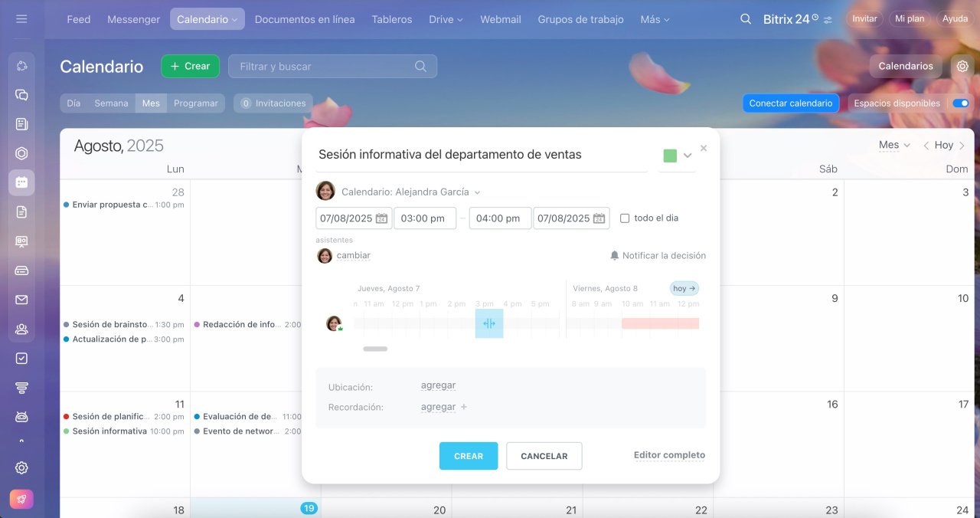Open Grupos de trabajo tab

click(x=580, y=19)
